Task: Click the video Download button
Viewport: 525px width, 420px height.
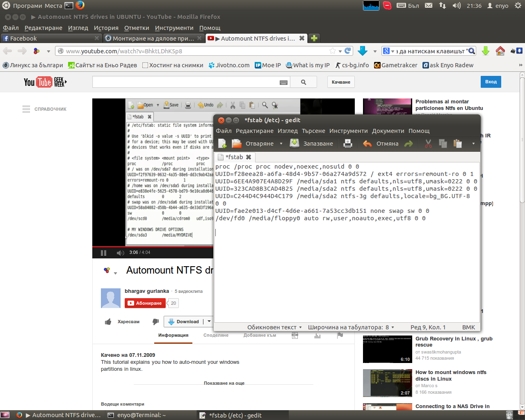Action: pyautogui.click(x=183, y=322)
